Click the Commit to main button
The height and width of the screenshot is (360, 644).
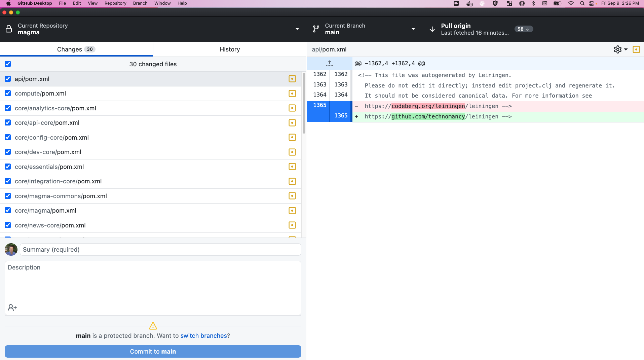153,351
